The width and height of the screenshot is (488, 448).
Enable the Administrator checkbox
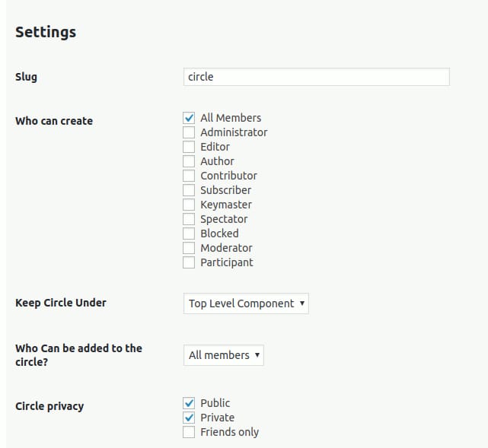pyautogui.click(x=190, y=132)
